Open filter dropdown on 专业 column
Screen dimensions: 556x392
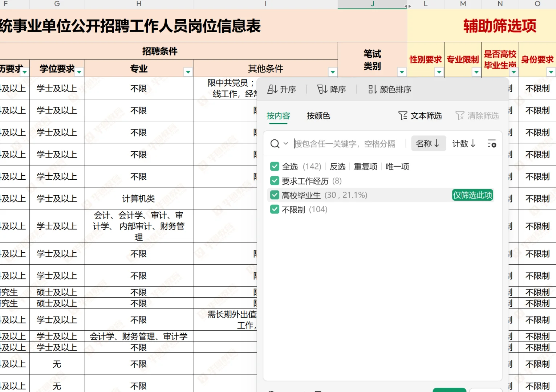(x=188, y=72)
